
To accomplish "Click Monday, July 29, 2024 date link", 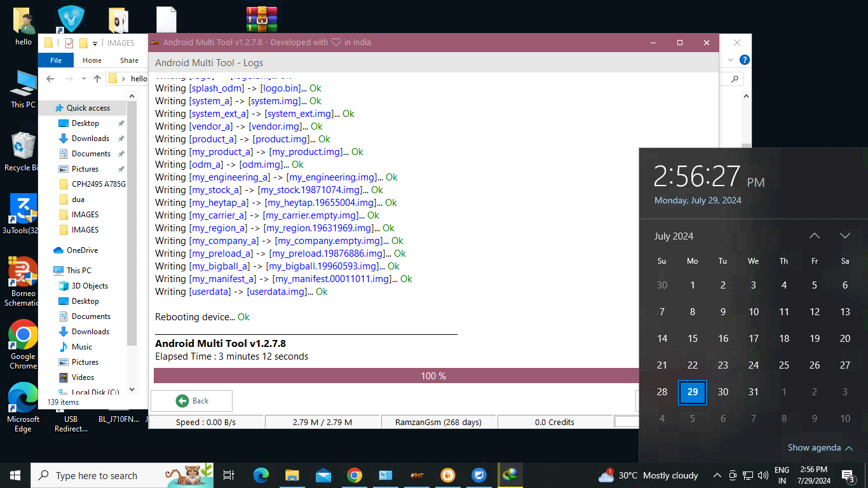I will pos(698,200).
